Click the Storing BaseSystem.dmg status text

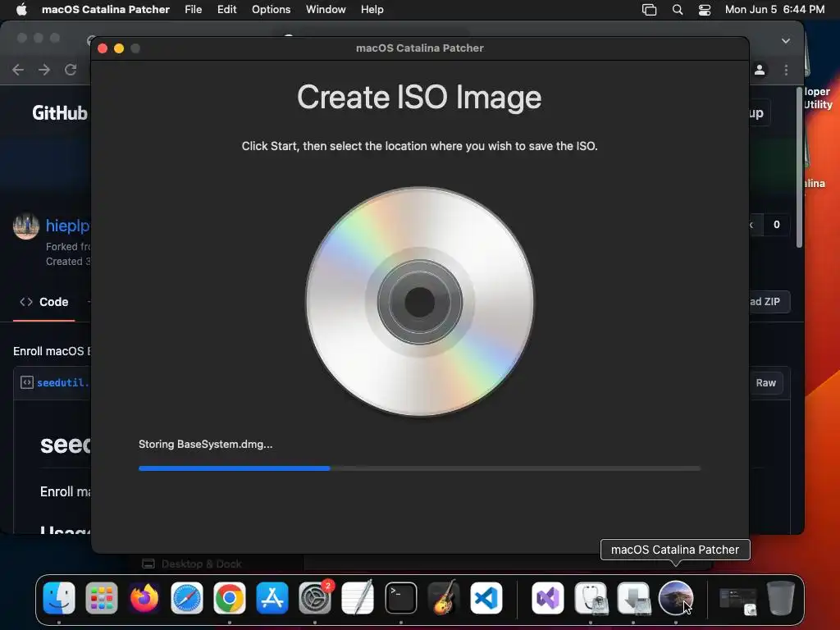coord(206,444)
